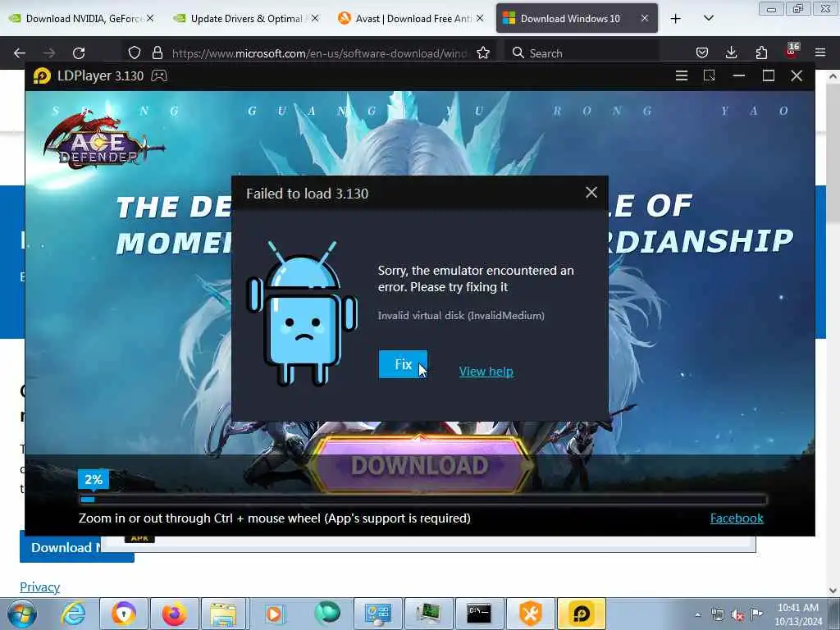
Task: Open the Windows Start menu
Action: tap(21, 614)
